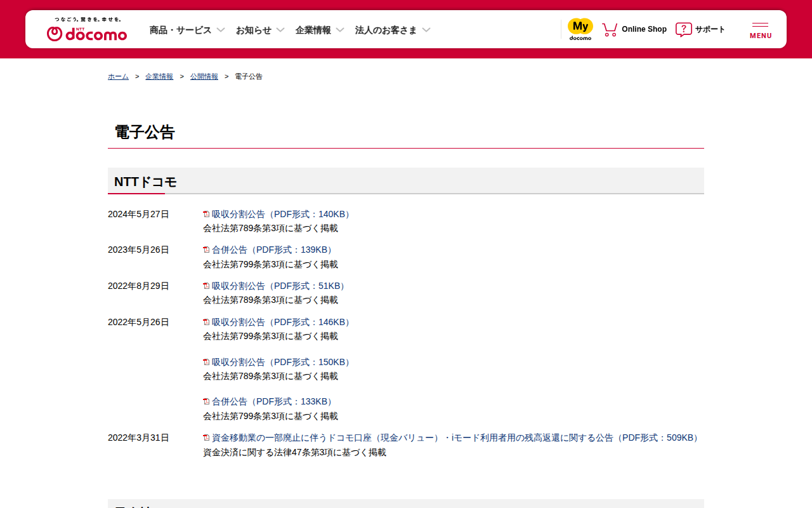Click PDF icon beside the 2022年3月31日 notice
Image resolution: width=812 pixels, height=508 pixels.
point(206,438)
